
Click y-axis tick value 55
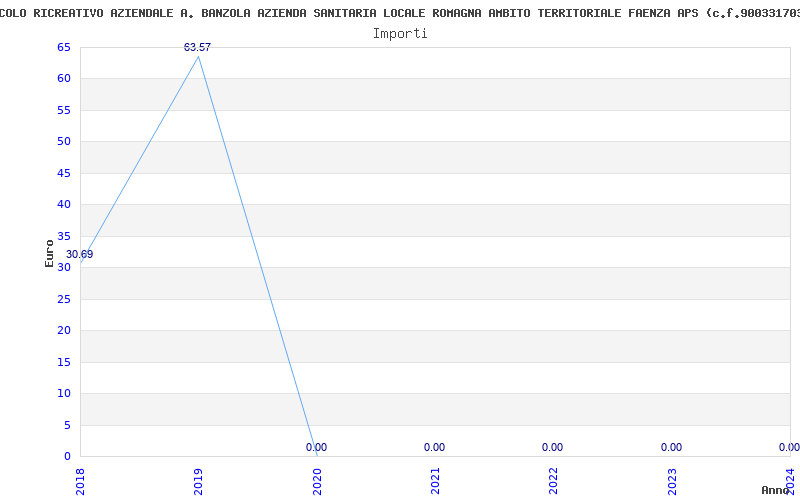click(64, 110)
